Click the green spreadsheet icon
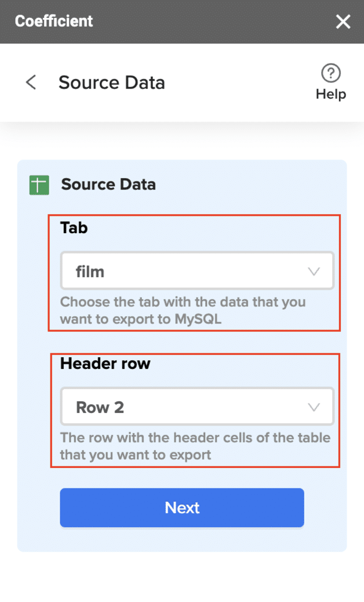Image resolution: width=364 pixels, height=602 pixels. click(x=39, y=185)
